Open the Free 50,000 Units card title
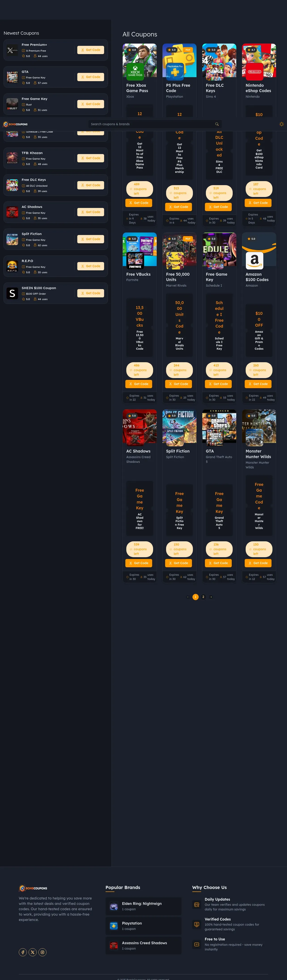Viewport: 287px width, 980px height. point(178,277)
